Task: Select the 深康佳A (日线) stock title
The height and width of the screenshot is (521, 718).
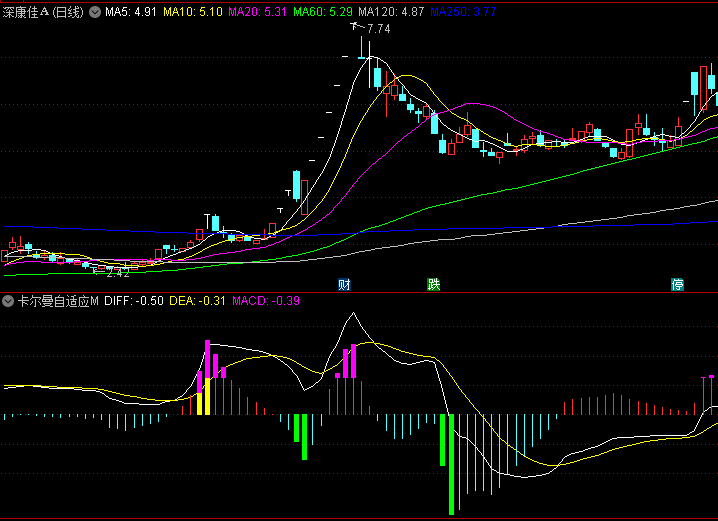Action: point(43,12)
